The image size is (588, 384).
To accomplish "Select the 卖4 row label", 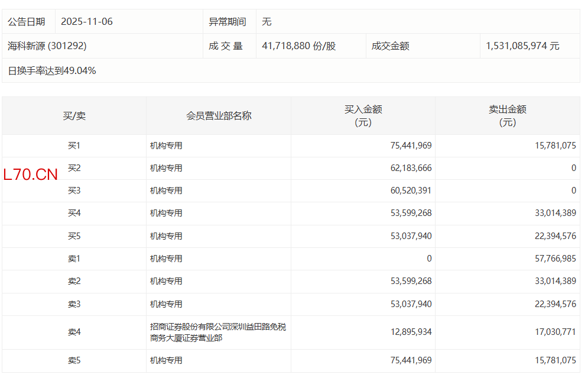I will coord(74,333).
